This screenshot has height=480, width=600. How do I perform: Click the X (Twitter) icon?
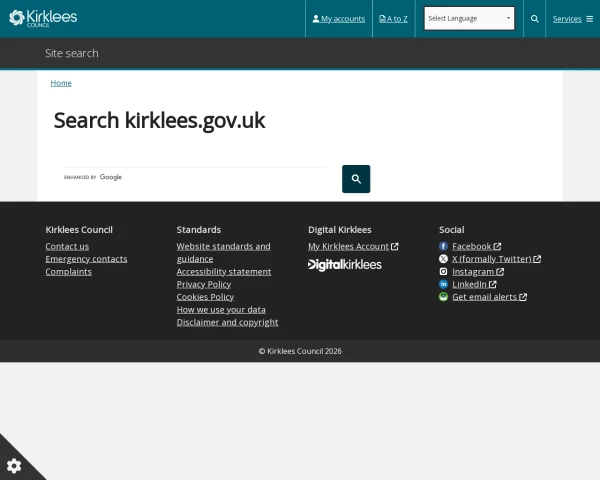pos(443,259)
